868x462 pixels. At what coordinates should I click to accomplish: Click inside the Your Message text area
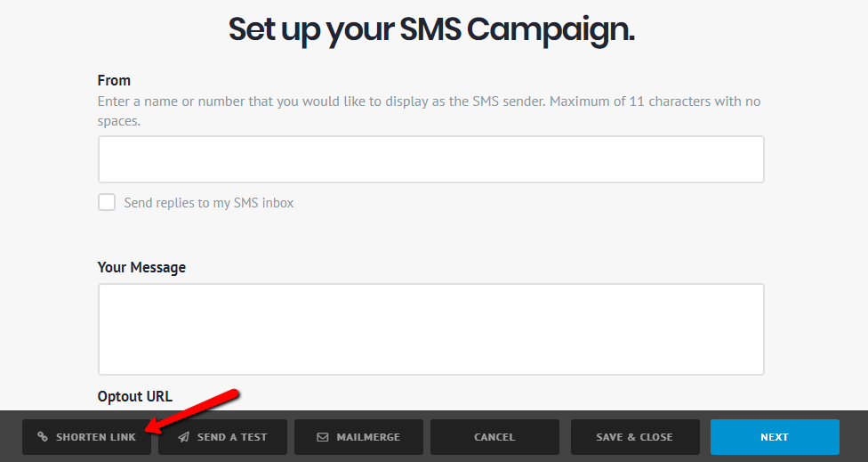click(x=430, y=328)
